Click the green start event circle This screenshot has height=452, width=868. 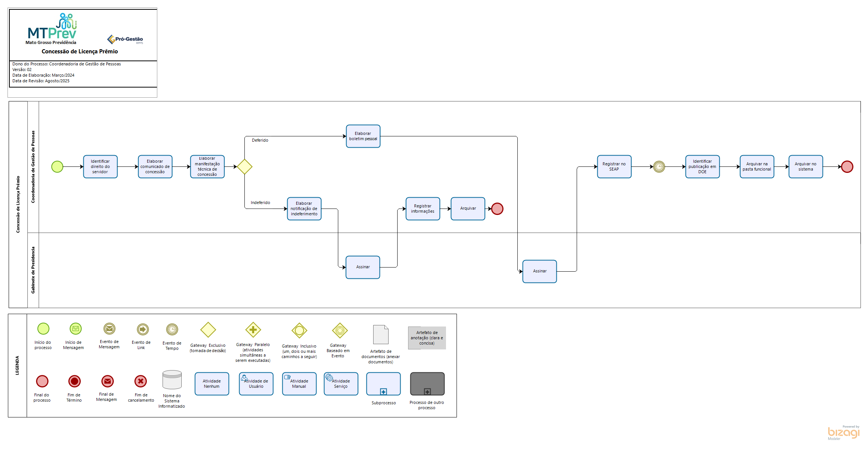tap(57, 166)
